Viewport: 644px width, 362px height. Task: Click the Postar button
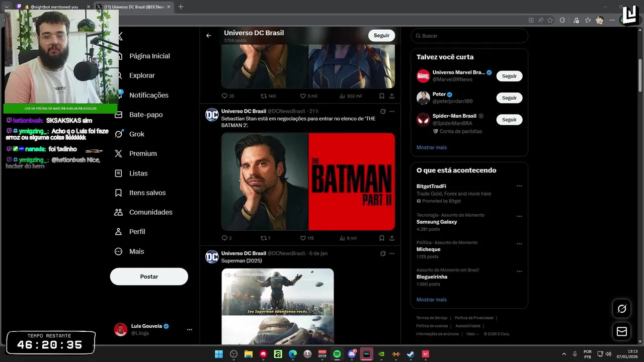[149, 277]
